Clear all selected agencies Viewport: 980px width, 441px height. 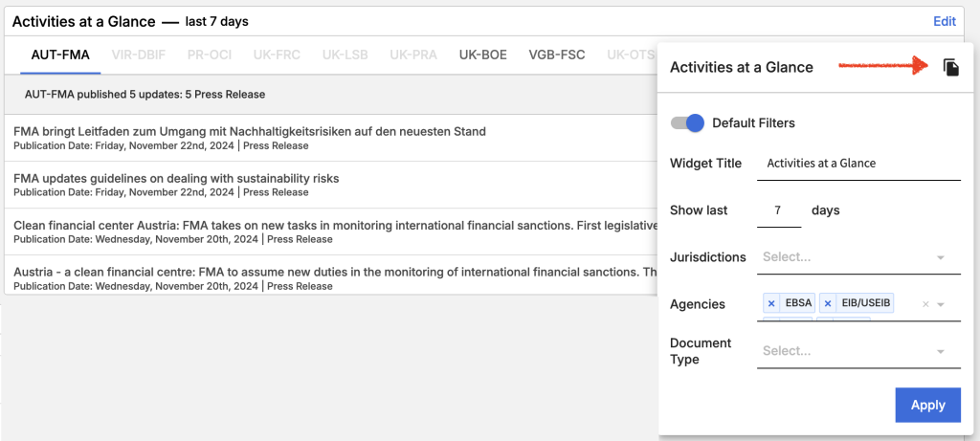(924, 304)
